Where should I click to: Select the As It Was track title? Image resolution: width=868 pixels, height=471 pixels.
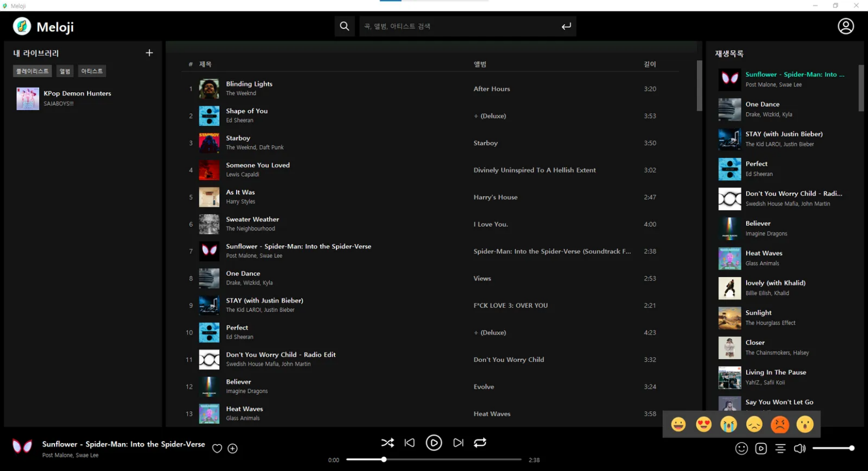tap(240, 192)
